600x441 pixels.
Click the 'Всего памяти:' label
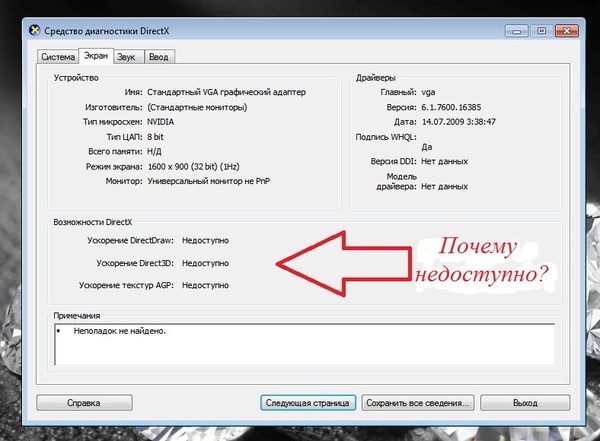click(115, 152)
